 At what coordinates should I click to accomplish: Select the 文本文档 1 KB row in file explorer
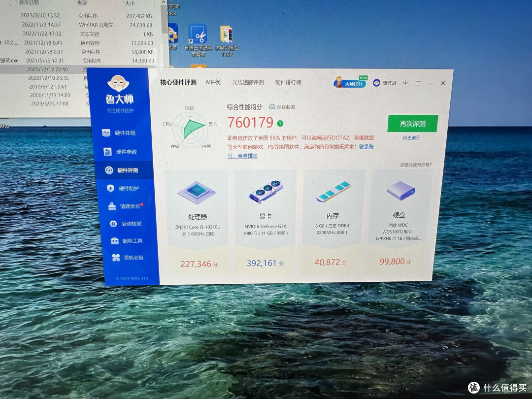click(81, 33)
